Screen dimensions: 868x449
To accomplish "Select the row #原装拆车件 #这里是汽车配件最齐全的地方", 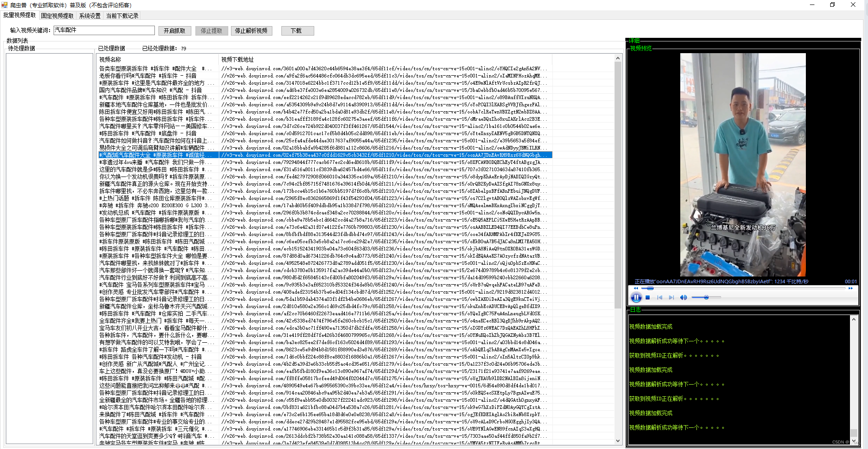I will 325,83.
